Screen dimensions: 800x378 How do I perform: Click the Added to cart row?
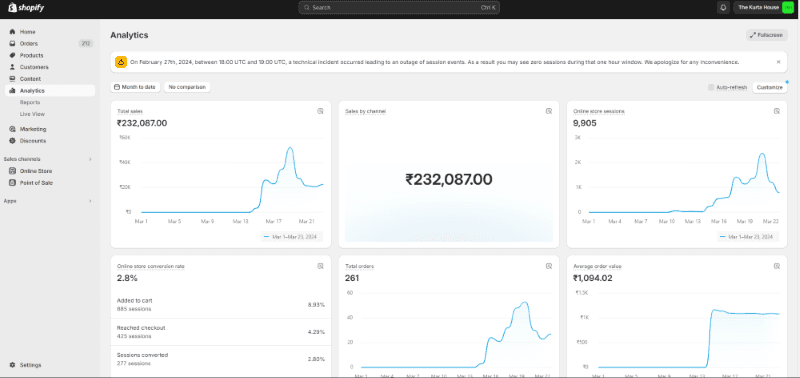[x=221, y=305]
